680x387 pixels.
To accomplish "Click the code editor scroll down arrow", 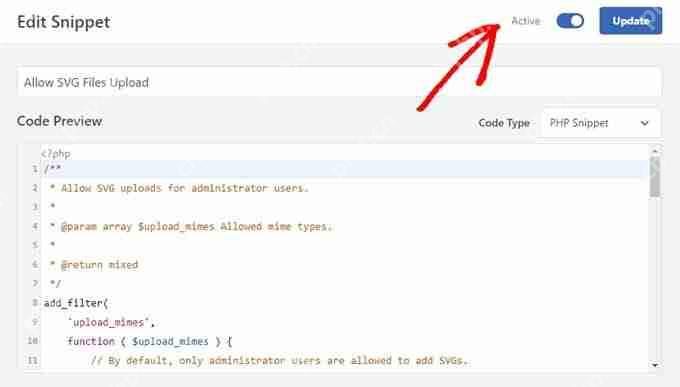I will point(655,365).
